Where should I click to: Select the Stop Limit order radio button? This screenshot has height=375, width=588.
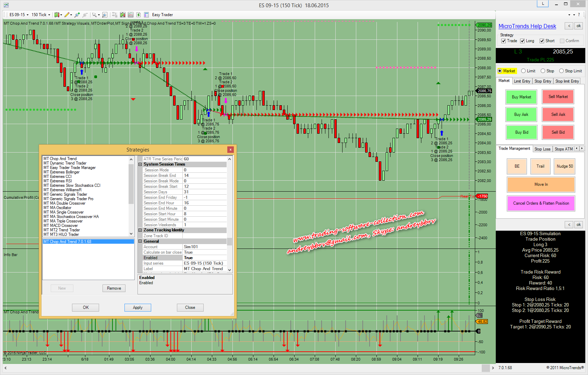pyautogui.click(x=561, y=71)
